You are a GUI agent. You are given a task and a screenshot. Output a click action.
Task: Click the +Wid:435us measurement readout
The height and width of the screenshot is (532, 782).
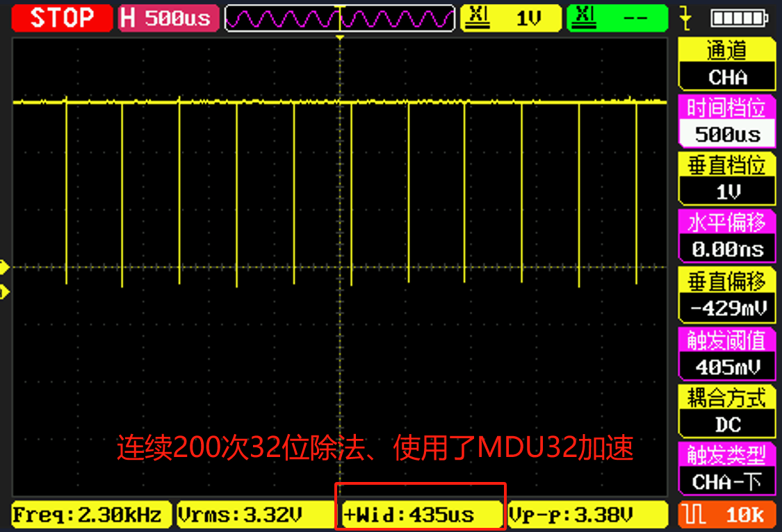pyautogui.click(x=421, y=515)
